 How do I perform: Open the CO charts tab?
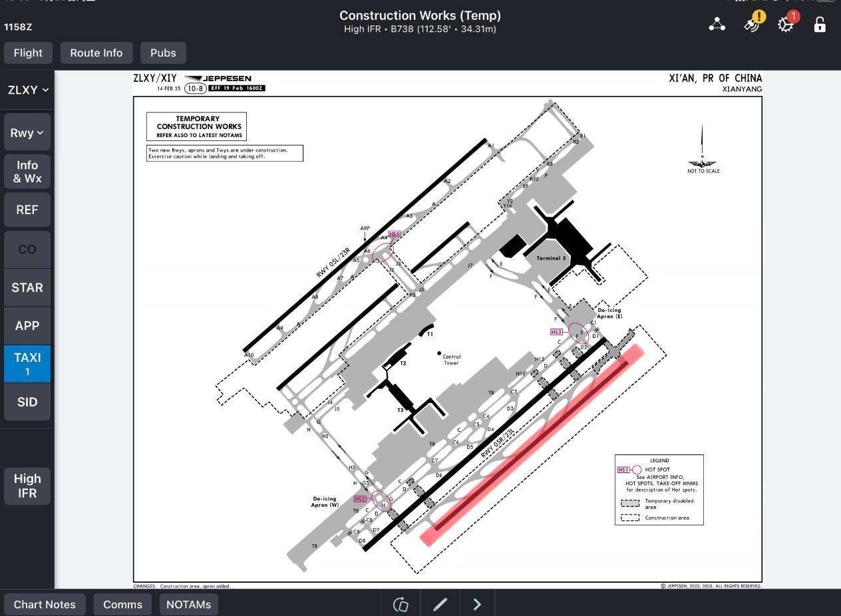point(27,249)
